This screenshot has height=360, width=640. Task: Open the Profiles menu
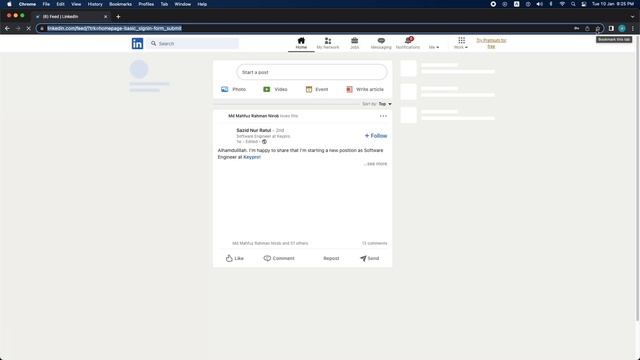(146, 4)
